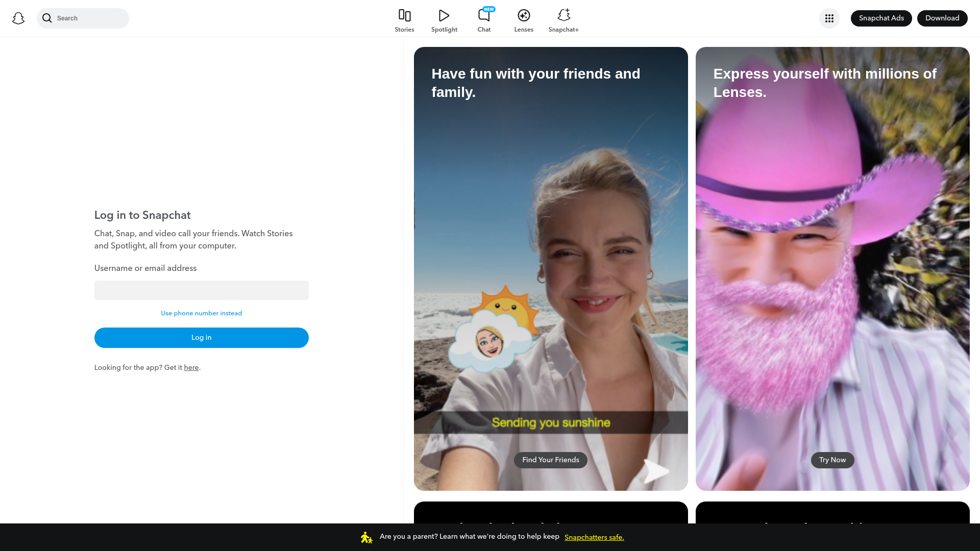This screenshot has width=980, height=551.
Task: Click the Search bar
Action: pos(83,18)
